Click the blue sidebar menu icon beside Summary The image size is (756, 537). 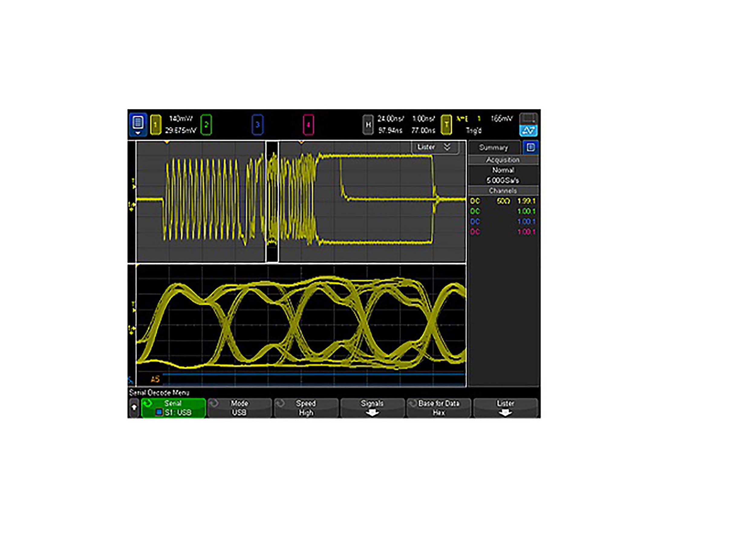click(x=530, y=147)
